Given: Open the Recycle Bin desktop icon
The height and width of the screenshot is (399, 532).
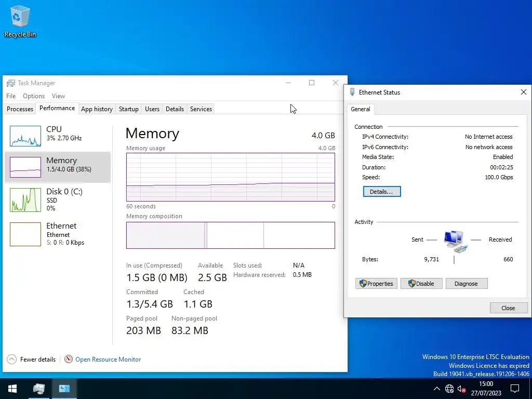Looking at the screenshot, I should 20,21.
